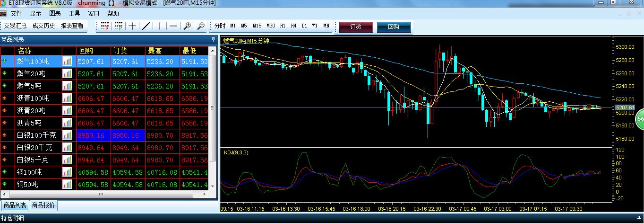This screenshot has width=644, height=223.
Task: Select the diagonal trend line tool
Action: (x=146, y=26)
